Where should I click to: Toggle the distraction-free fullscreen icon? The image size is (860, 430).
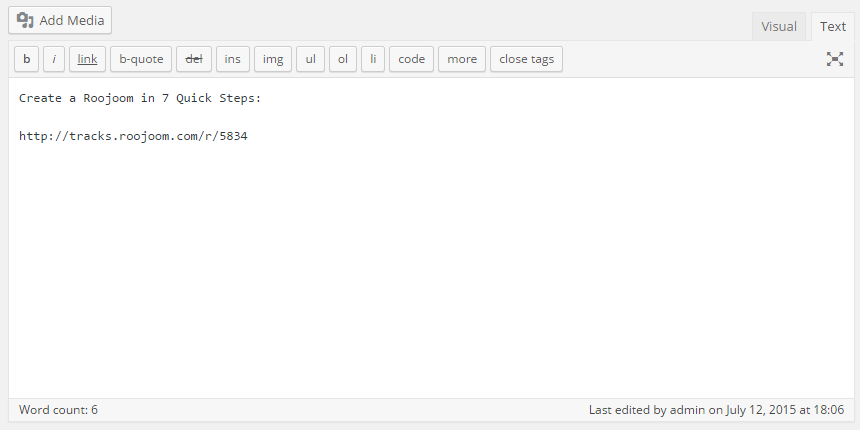pos(835,59)
